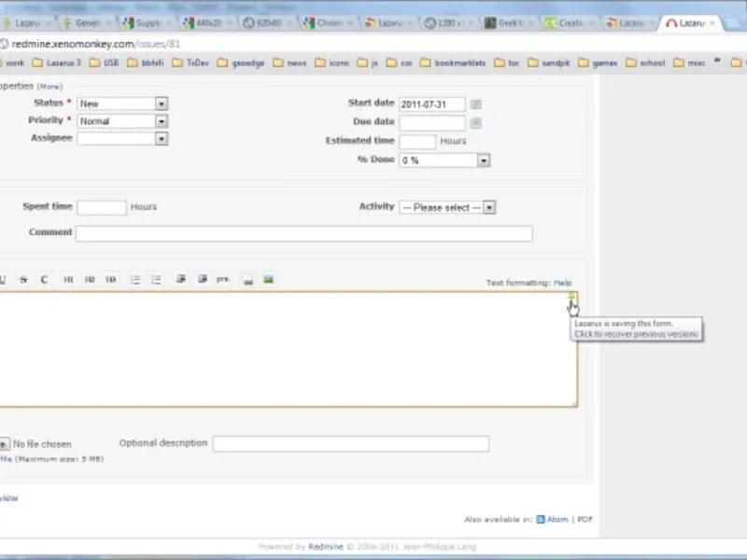The width and height of the screenshot is (747, 560).
Task: Open the icons bookmarks folder
Action: pos(332,63)
